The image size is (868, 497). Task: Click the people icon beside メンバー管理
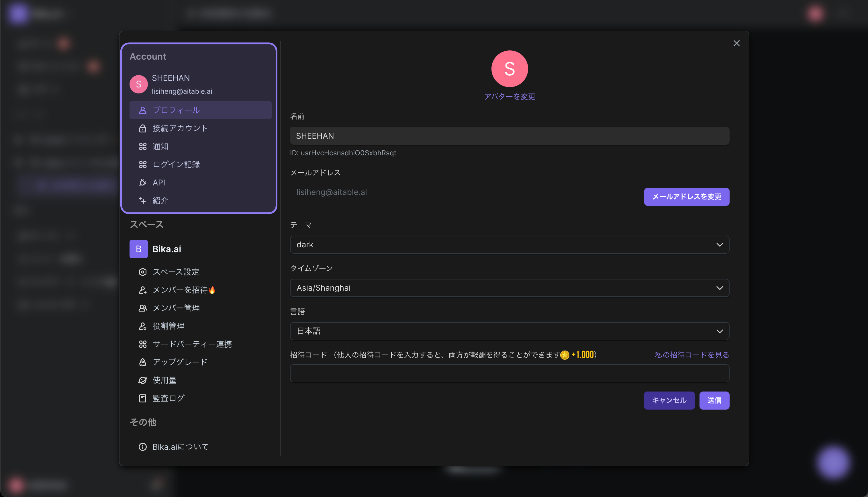[143, 308]
